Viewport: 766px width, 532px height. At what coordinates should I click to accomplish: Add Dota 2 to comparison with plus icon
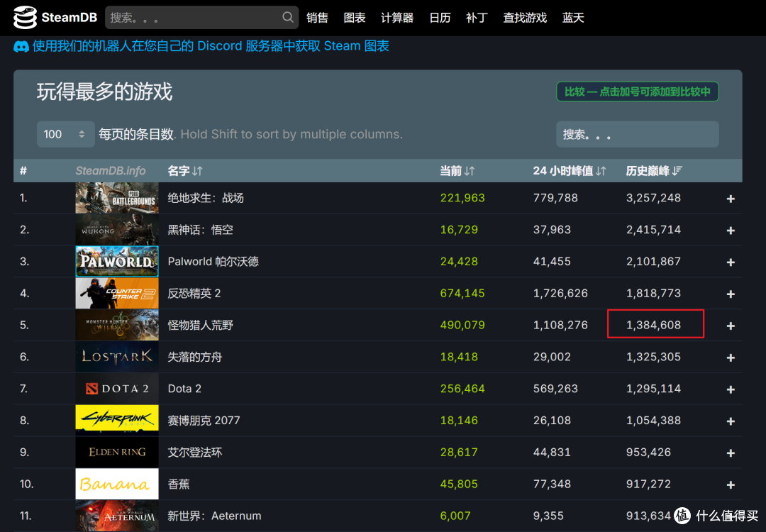tap(731, 389)
